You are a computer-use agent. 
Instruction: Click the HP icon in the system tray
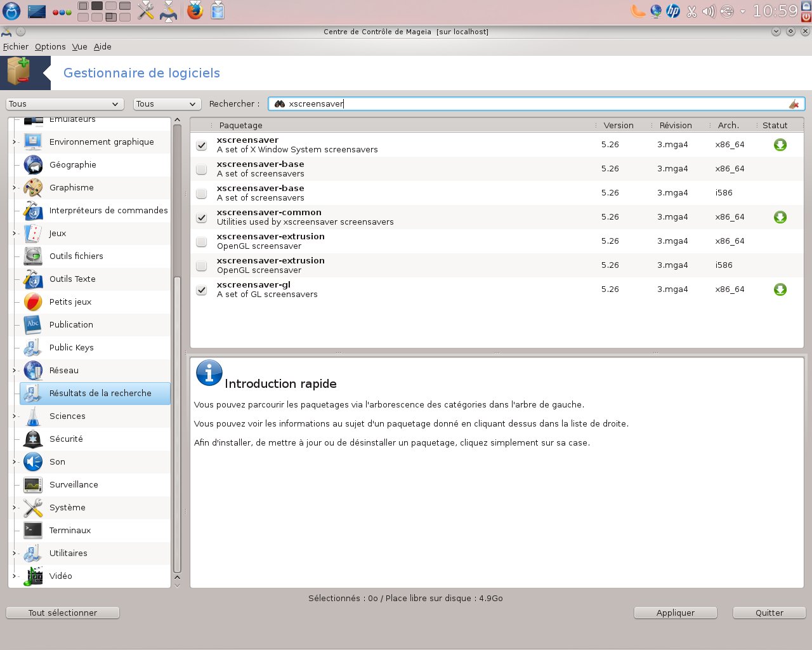tap(673, 11)
